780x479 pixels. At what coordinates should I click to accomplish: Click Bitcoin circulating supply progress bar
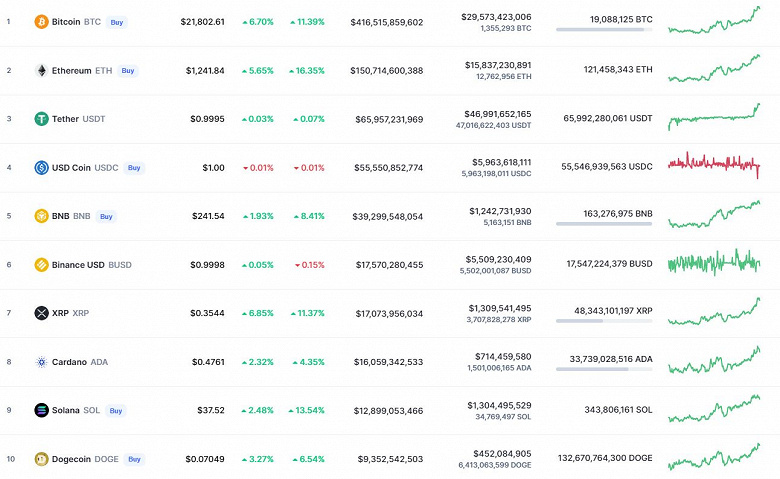(604, 29)
